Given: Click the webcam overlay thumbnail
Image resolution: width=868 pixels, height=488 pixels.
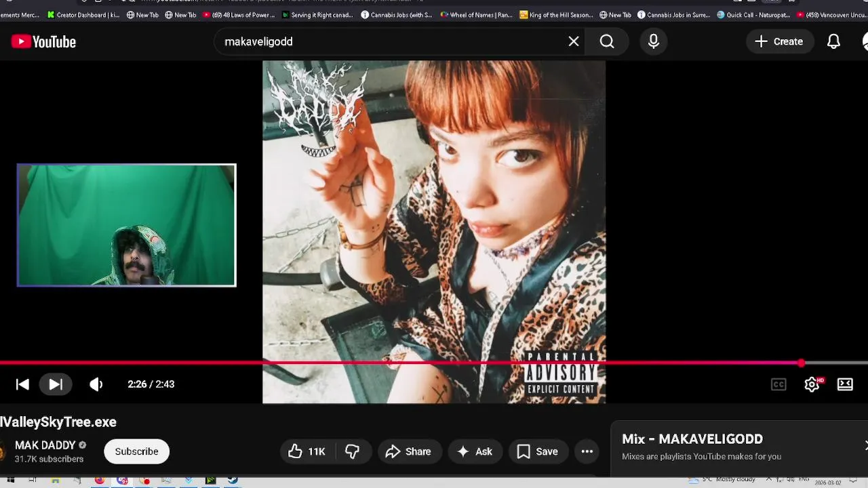Looking at the screenshot, I should [x=127, y=225].
